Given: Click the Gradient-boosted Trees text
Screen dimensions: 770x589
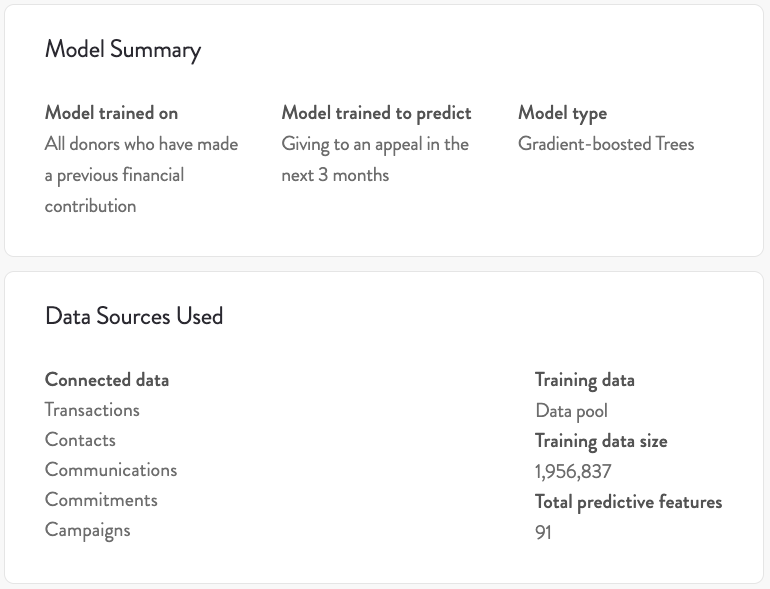Looking at the screenshot, I should tap(605, 144).
